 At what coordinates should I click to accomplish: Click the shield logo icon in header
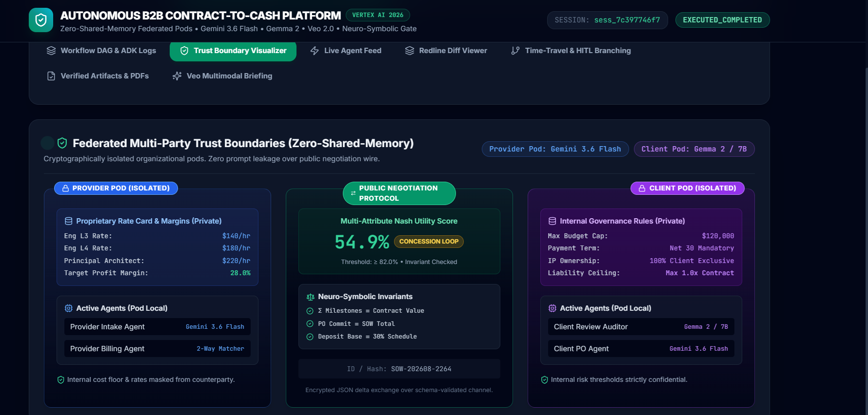(x=41, y=20)
